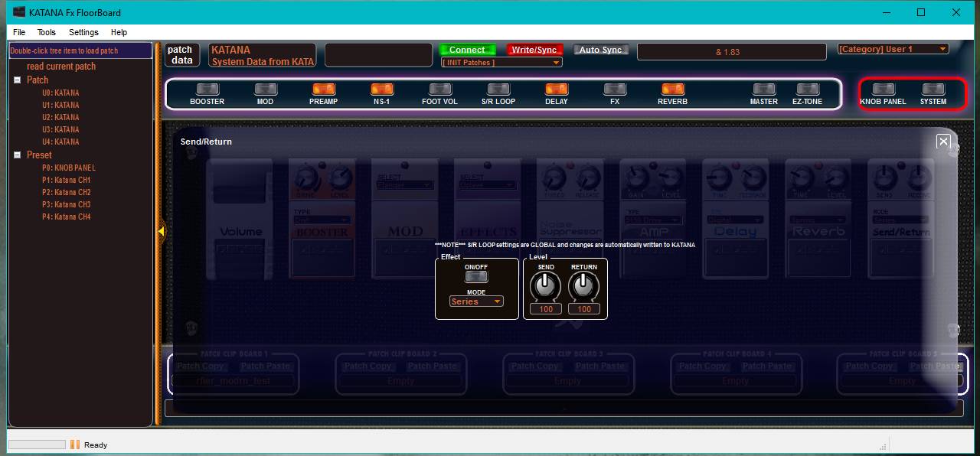This screenshot has height=456, width=980.
Task: Select patch U3: KATANA
Action: coord(60,129)
